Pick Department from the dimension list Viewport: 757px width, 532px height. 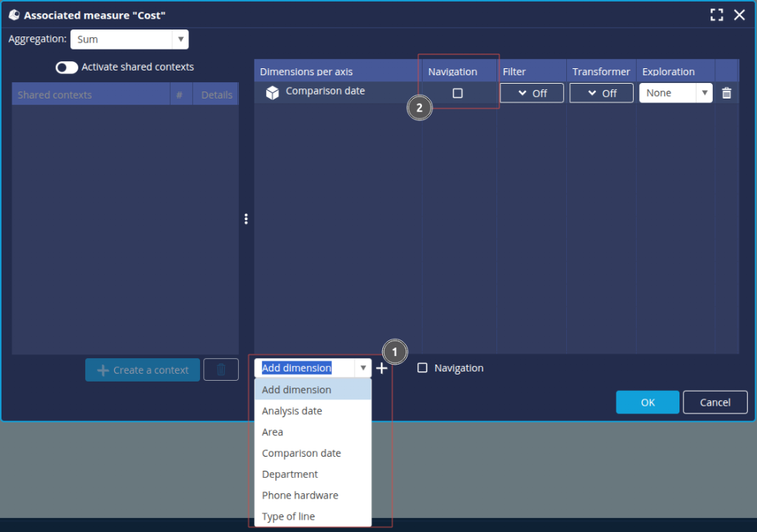290,475
